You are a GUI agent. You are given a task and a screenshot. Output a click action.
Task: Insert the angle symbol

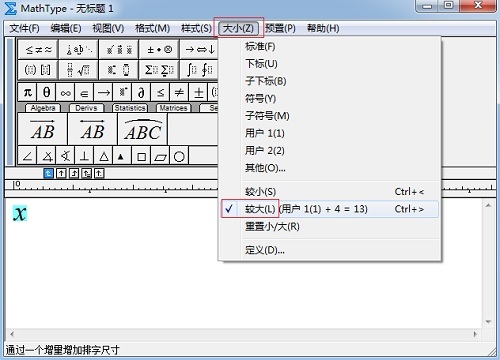point(28,156)
